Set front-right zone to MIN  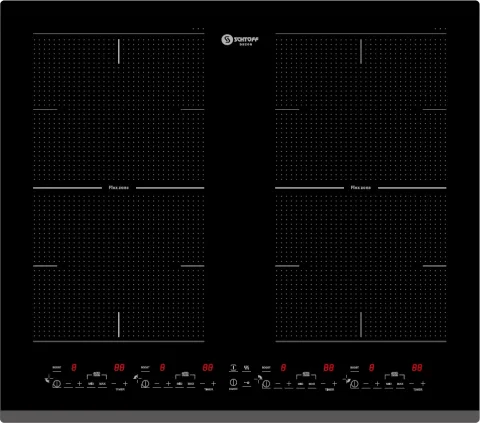(389, 384)
